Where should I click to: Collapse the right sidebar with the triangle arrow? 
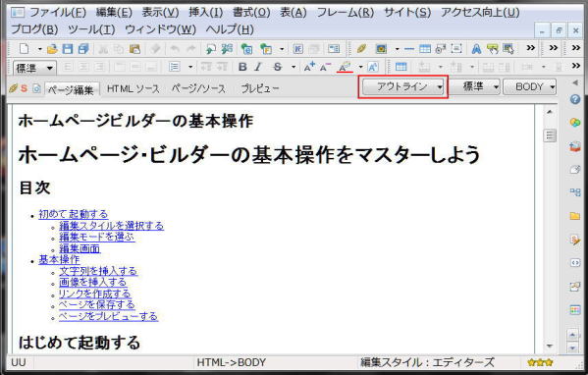(x=575, y=82)
